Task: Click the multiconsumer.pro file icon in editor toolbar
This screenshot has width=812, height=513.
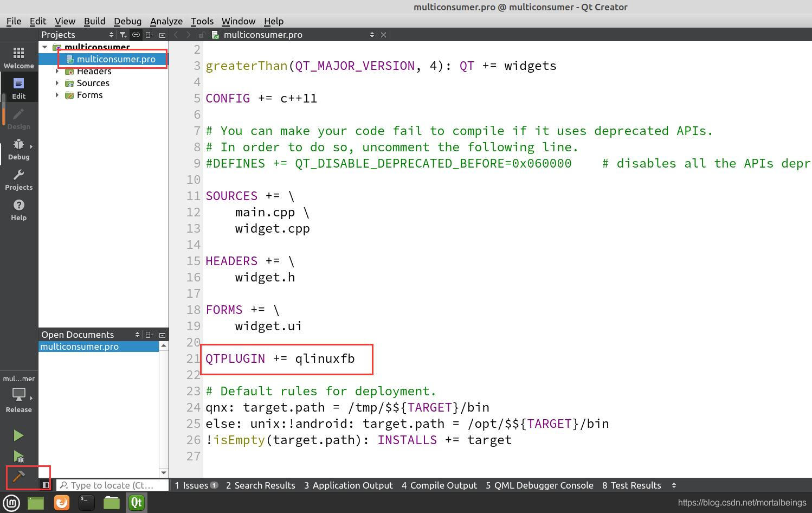Action: pos(215,35)
